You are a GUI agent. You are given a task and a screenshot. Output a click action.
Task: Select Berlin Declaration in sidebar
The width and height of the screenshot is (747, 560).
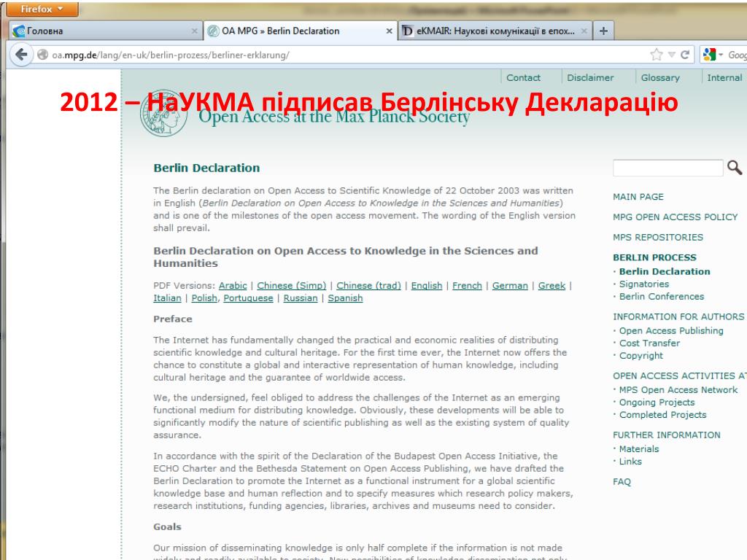[665, 271]
